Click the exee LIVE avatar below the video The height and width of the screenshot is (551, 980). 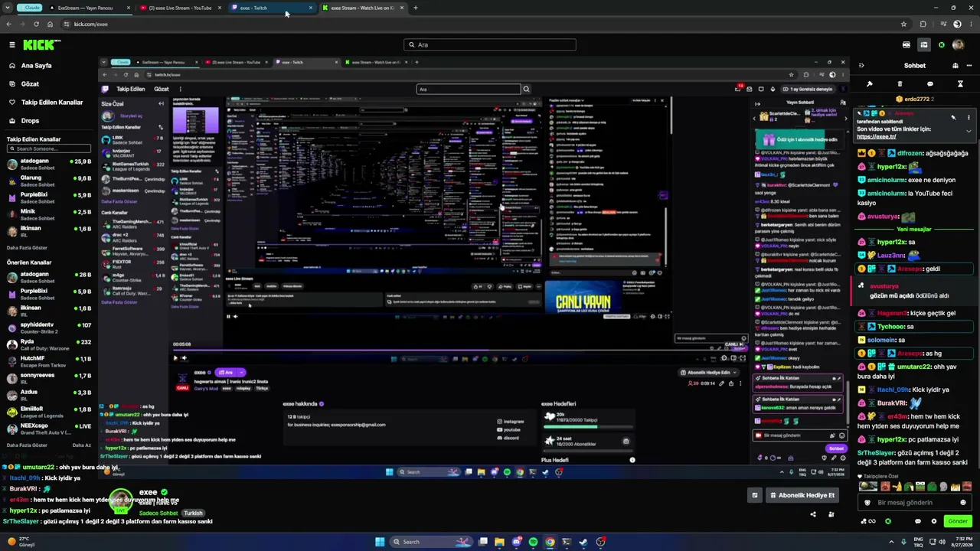tap(120, 501)
